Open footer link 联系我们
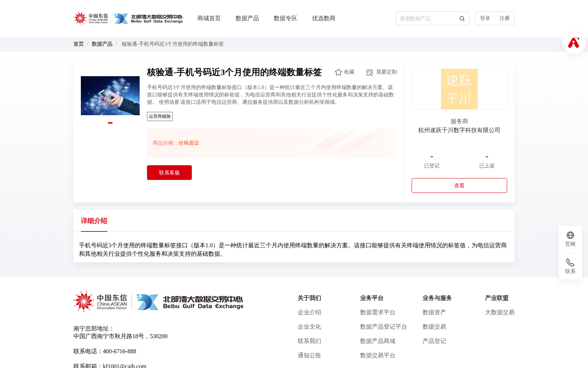Screen dimensions: 588x368 tap(309, 341)
